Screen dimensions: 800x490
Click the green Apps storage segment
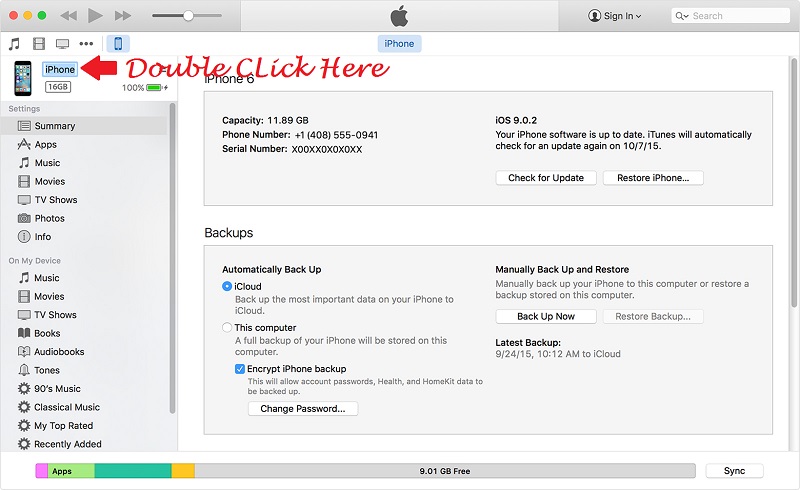tap(71, 471)
